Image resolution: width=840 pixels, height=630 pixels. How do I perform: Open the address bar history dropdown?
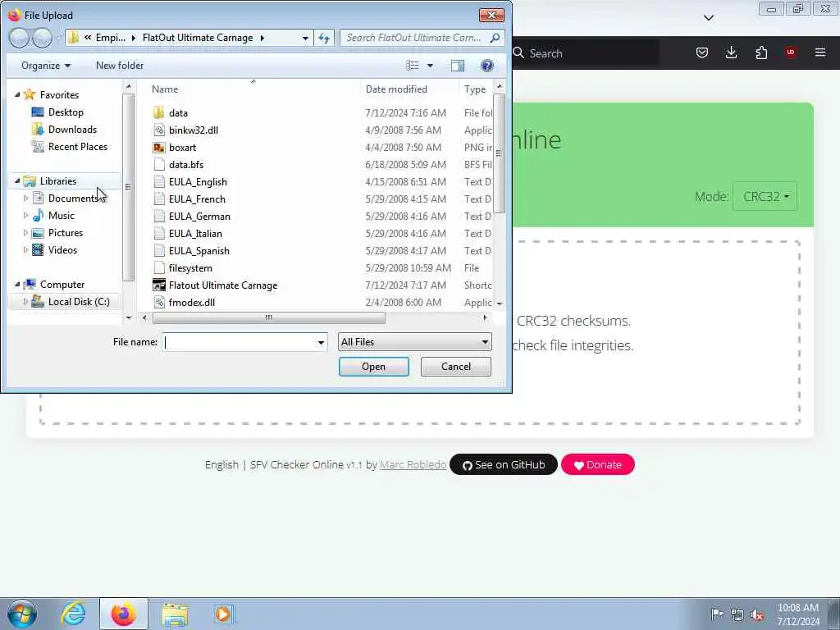(305, 38)
